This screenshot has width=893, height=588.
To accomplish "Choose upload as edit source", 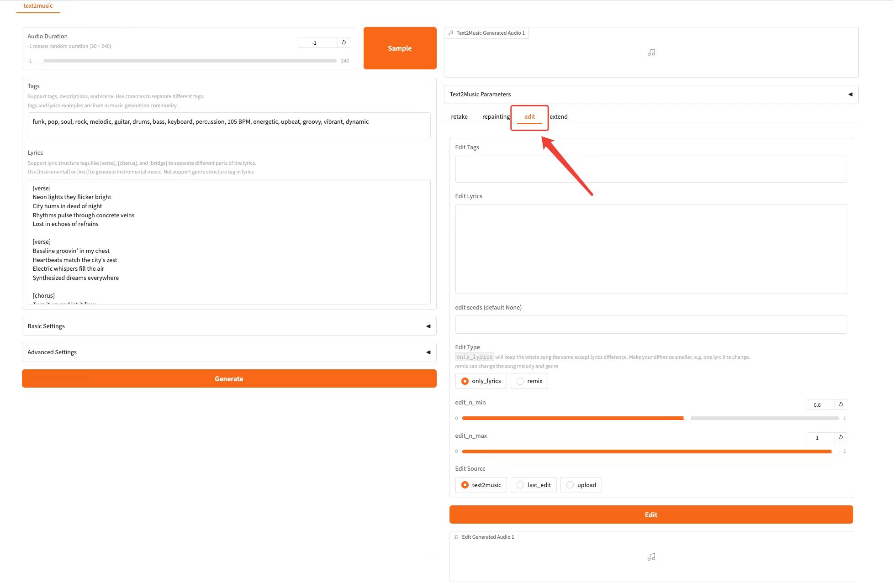I will point(570,485).
